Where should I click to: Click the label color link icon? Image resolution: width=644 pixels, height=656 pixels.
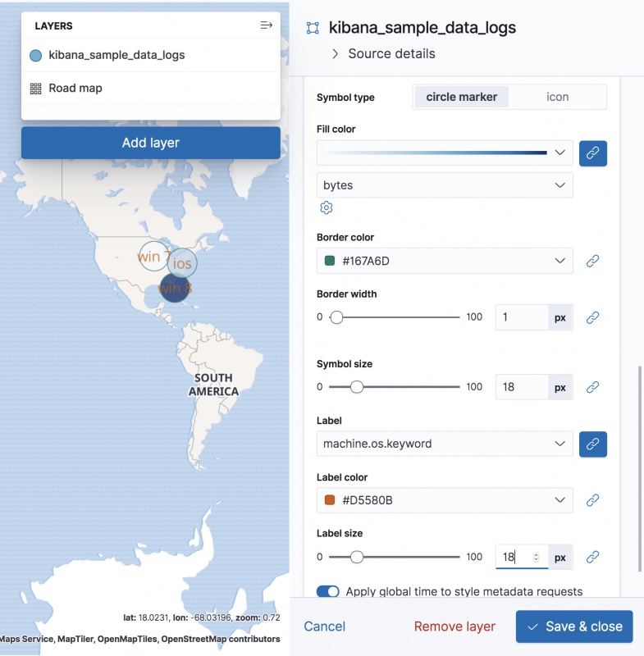[592, 500]
